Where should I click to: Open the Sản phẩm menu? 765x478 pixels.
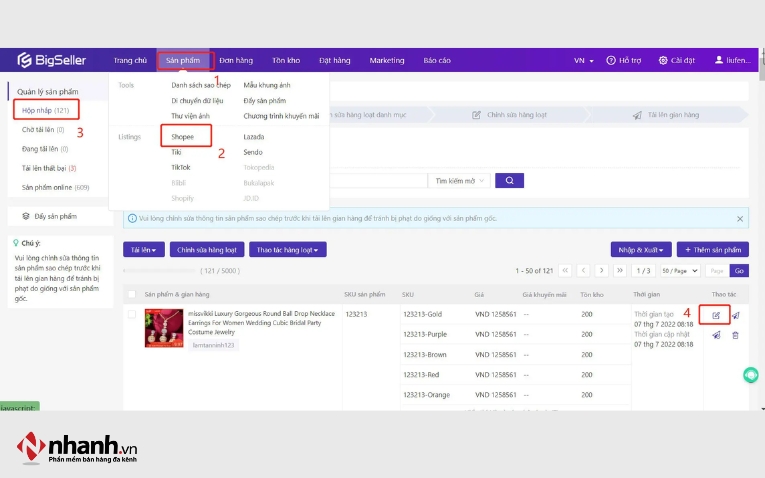tap(183, 60)
